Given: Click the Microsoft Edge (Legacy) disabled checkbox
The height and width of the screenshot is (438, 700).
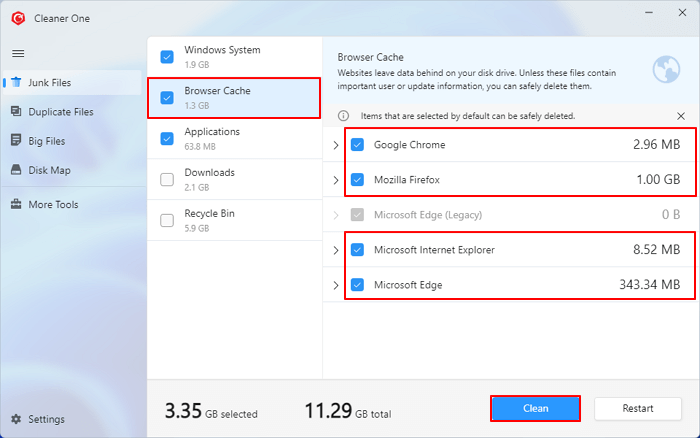Looking at the screenshot, I should click(357, 215).
